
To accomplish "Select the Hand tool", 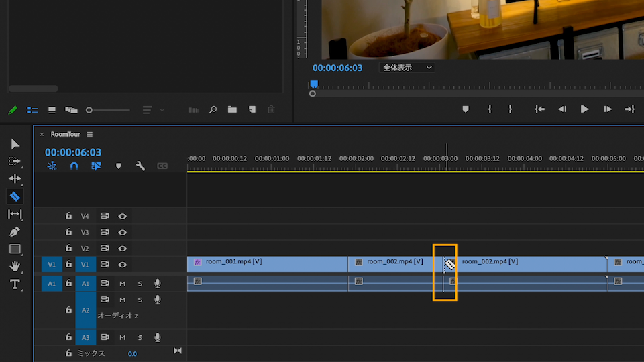I will click(15, 266).
